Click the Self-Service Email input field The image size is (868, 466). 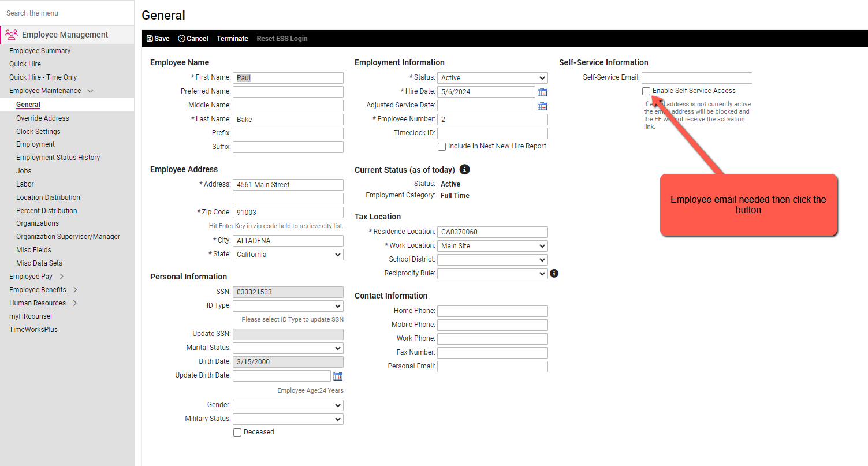pyautogui.click(x=696, y=77)
